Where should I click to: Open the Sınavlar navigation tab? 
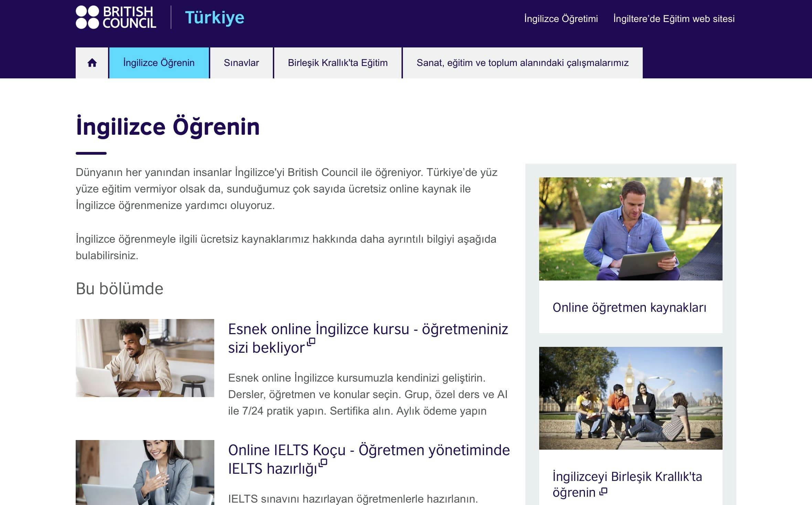(241, 63)
